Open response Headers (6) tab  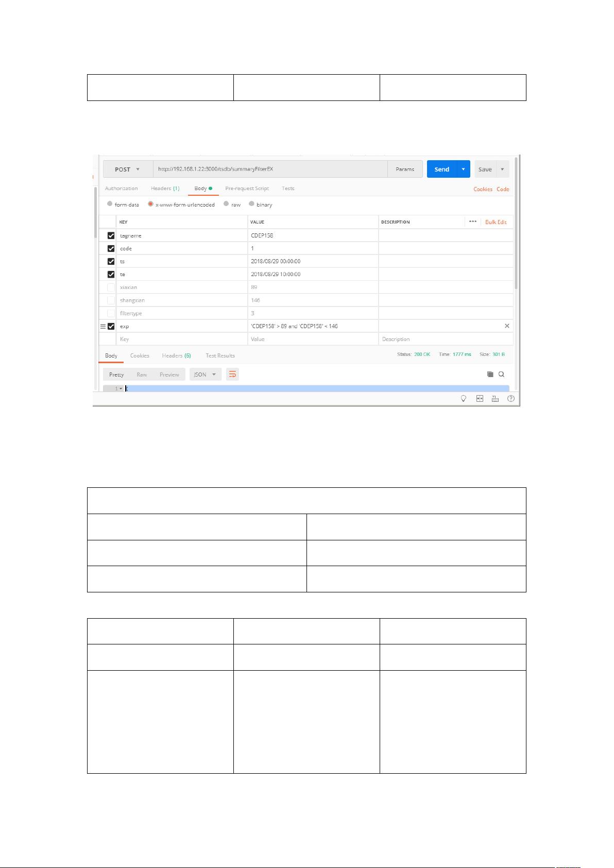click(176, 355)
